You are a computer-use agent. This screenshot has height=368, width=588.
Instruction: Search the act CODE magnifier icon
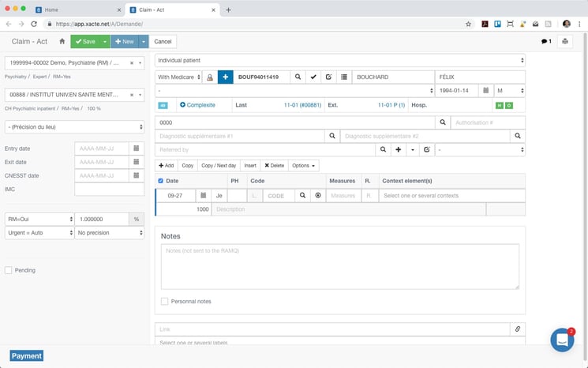[x=302, y=195]
